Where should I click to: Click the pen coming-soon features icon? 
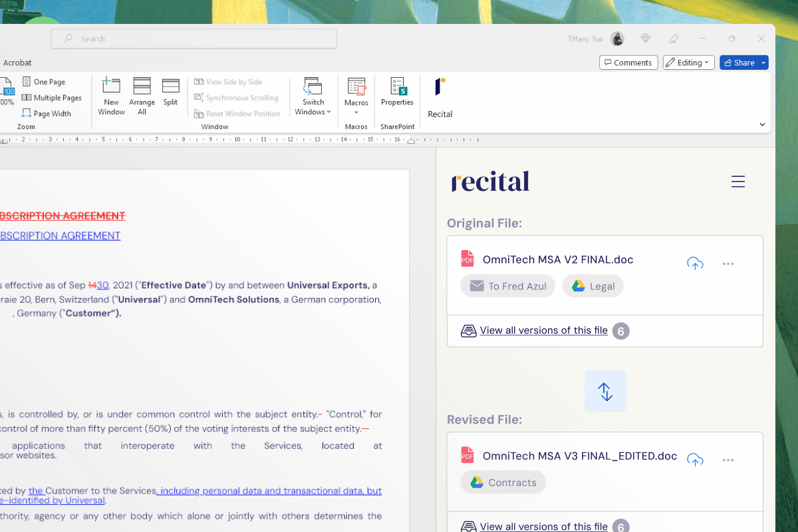674,39
